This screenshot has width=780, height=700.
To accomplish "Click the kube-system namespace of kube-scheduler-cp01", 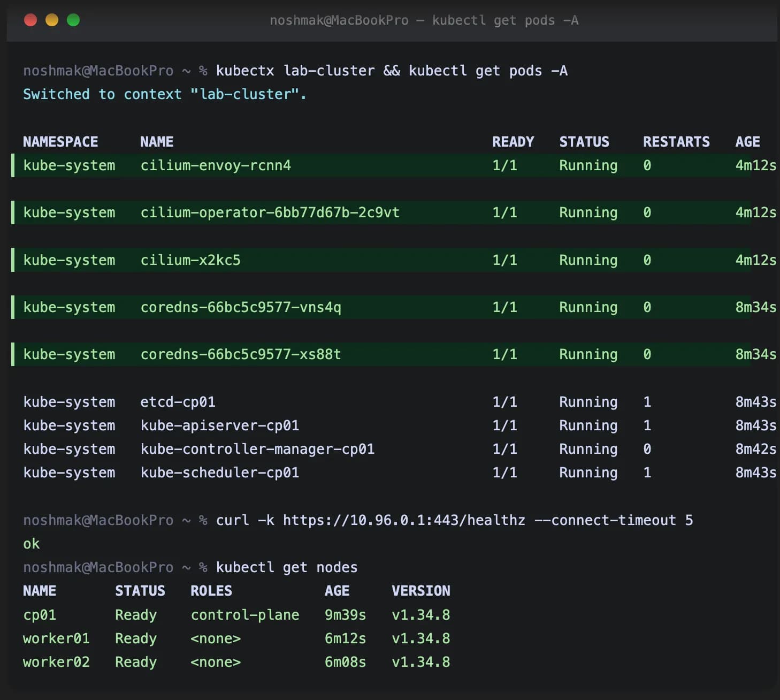I will [x=69, y=473].
